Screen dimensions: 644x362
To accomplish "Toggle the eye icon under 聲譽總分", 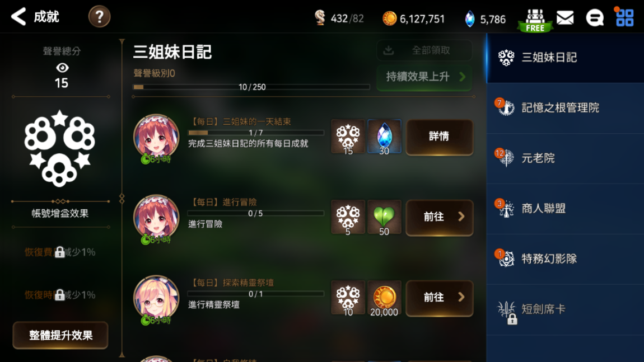I will click(x=62, y=68).
